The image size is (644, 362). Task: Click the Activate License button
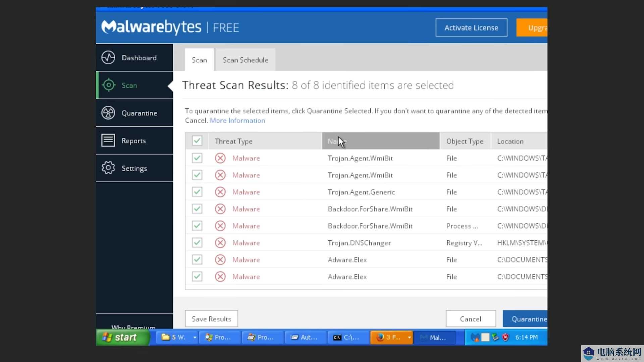(x=471, y=27)
